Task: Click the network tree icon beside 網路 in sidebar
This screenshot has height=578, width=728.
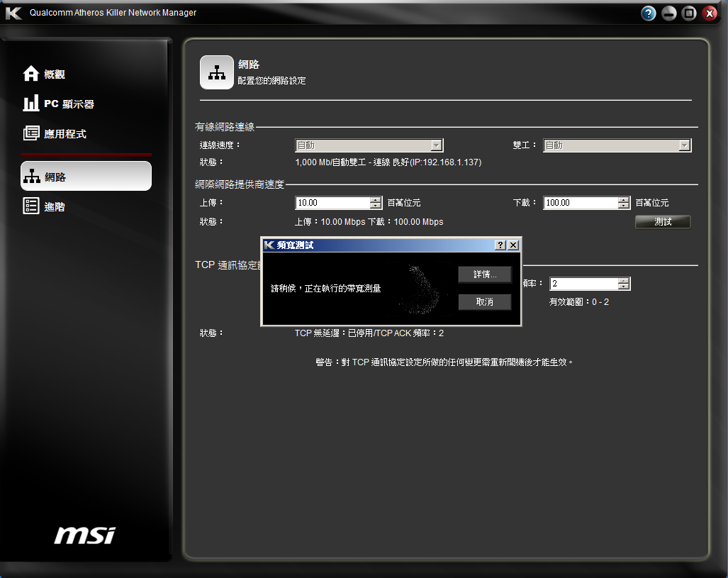Action: tap(32, 177)
